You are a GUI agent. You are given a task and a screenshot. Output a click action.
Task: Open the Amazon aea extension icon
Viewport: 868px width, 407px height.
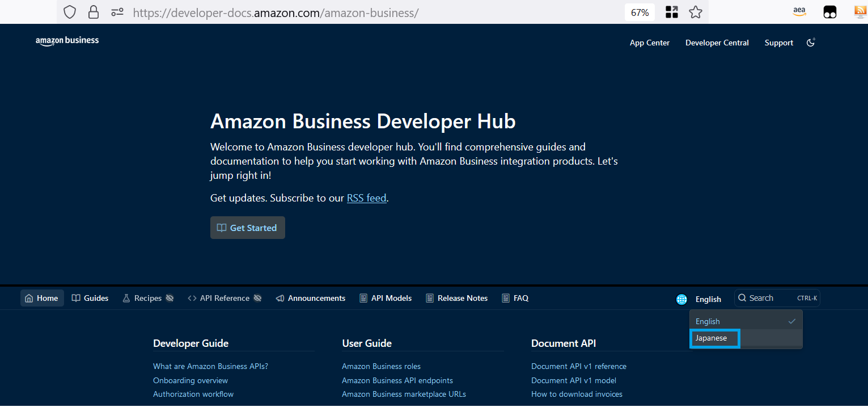[799, 12]
